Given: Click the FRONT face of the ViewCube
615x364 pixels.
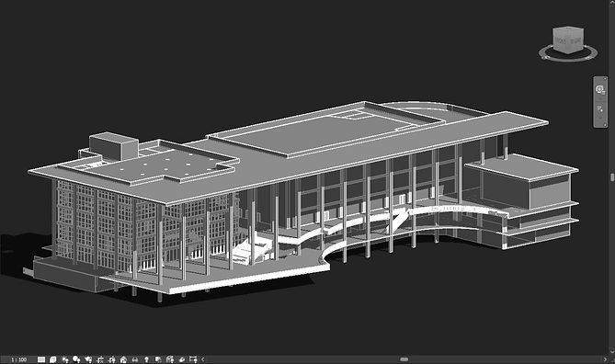Looking at the screenshot, I should 561,41.
